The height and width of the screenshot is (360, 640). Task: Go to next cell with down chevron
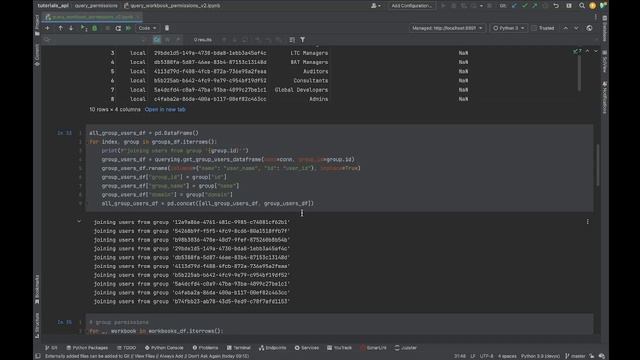(x=576, y=28)
